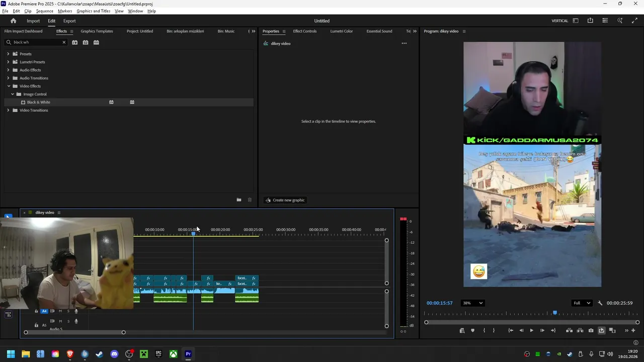
Task: Open the Graphics and Titles menu
Action: pyautogui.click(x=94, y=11)
